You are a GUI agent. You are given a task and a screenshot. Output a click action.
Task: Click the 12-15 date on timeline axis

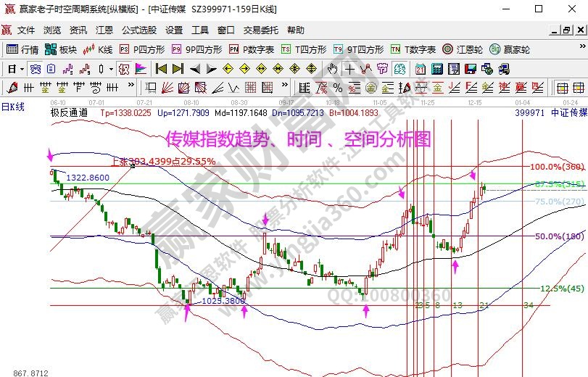(x=476, y=103)
